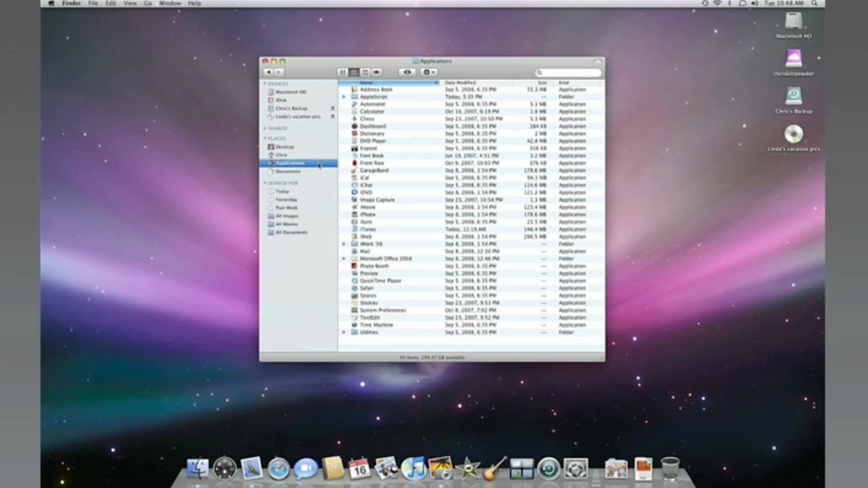Open the Go menu

click(148, 3)
